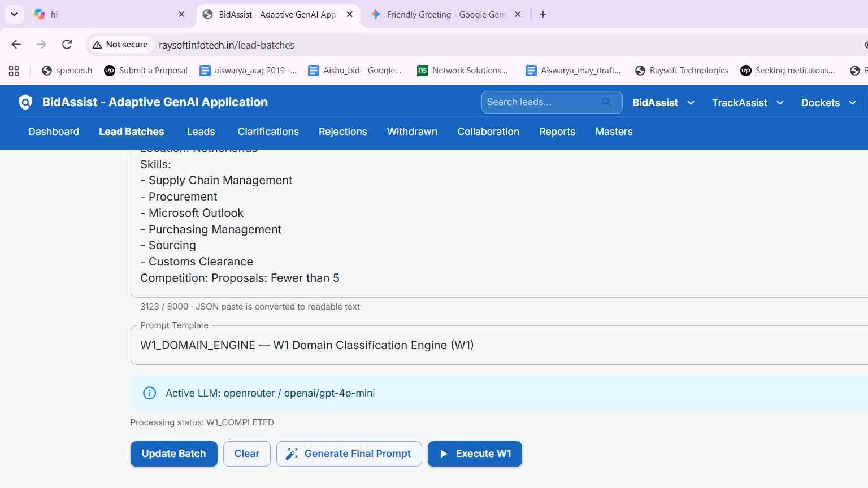Click the BidAssist shield logo icon
Screen dimensions: 868x488
(25, 102)
